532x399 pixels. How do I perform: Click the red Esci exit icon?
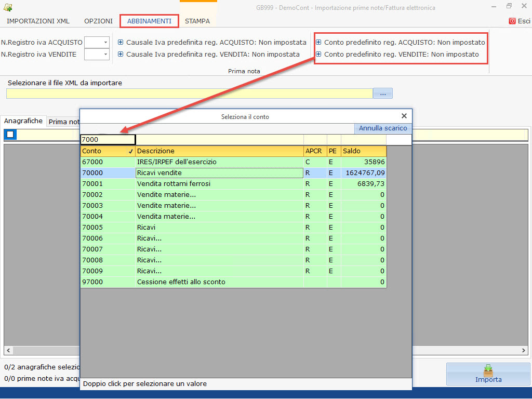pos(512,21)
